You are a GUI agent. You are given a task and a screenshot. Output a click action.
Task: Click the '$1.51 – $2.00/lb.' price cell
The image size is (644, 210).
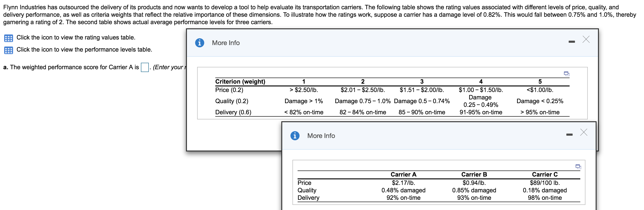(422, 90)
